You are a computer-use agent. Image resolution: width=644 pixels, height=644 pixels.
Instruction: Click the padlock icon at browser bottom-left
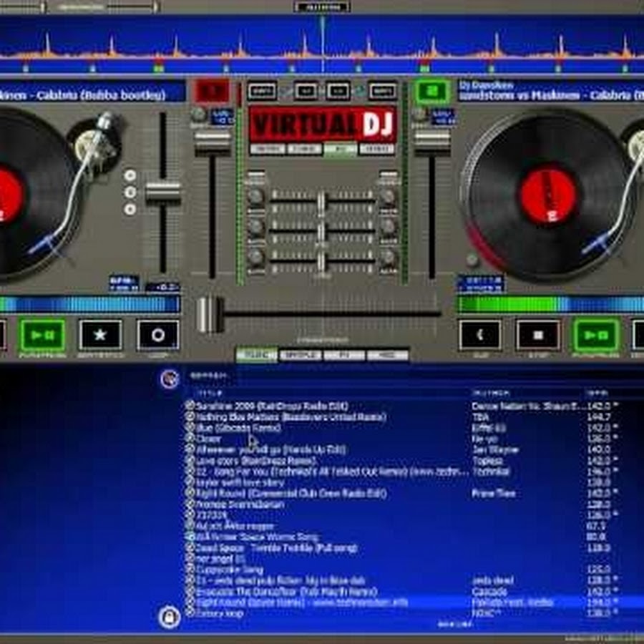pyautogui.click(x=170, y=616)
